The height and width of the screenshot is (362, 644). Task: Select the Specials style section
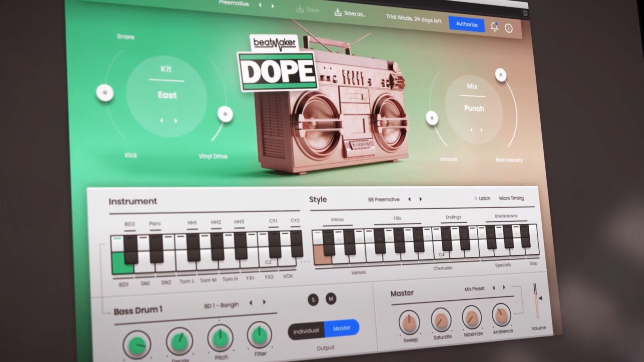tap(503, 265)
